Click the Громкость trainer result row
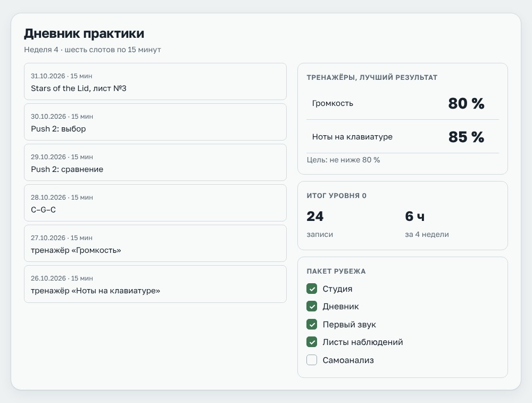This screenshot has height=403, width=532. click(x=402, y=103)
